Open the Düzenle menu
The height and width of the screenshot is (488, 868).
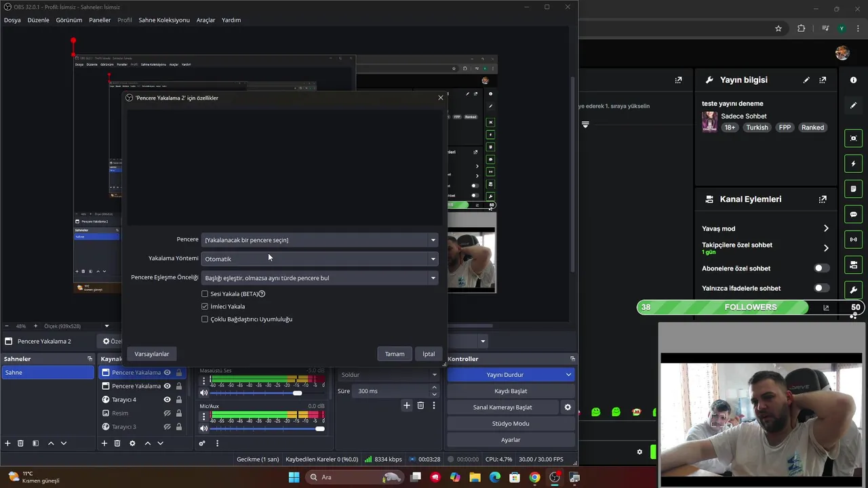(38, 20)
